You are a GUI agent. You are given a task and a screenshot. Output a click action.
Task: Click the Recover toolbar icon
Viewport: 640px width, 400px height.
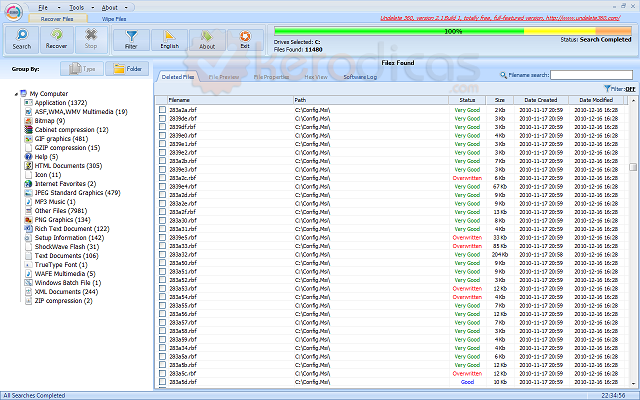click(x=56, y=38)
